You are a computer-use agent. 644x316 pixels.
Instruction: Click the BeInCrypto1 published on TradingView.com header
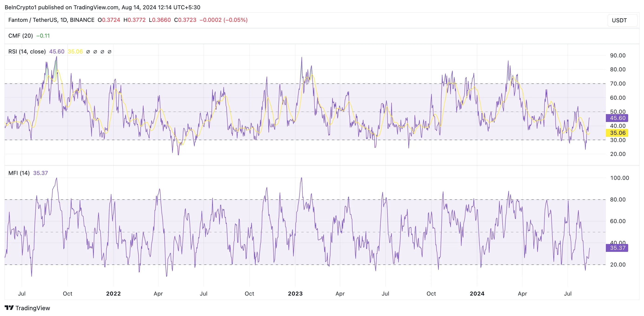coord(103,7)
